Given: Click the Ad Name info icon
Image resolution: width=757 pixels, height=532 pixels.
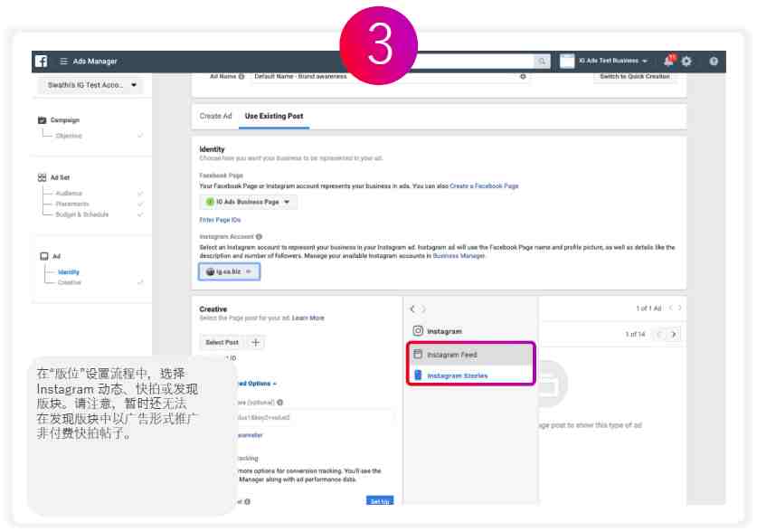Looking at the screenshot, I should coord(241,76).
